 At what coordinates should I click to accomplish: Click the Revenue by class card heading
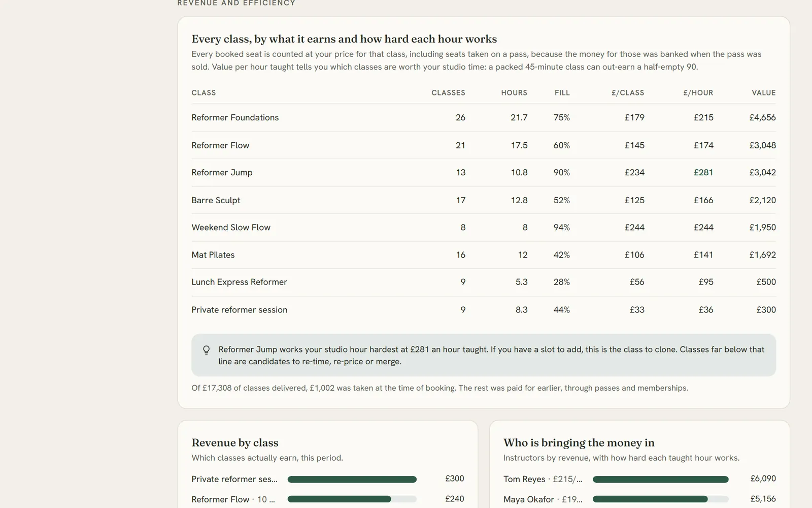point(235,443)
